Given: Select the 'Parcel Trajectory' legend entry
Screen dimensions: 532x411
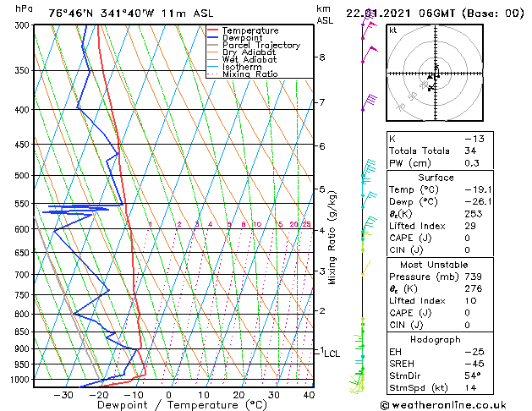Looking at the screenshot, I should pyautogui.click(x=261, y=45).
